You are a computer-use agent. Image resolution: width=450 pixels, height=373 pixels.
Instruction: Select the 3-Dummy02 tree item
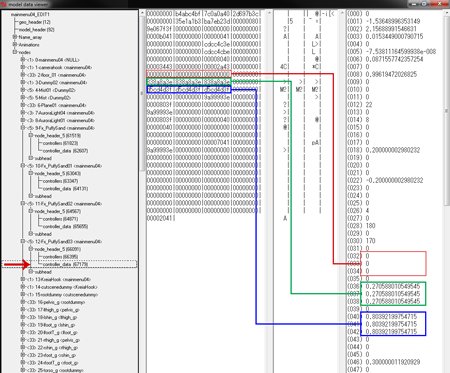(x=57, y=82)
